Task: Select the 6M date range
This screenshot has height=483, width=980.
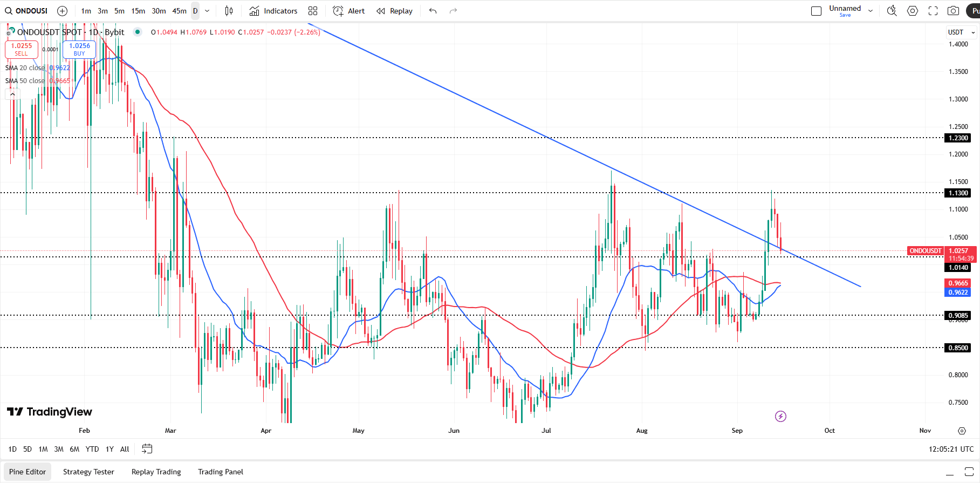Action: point(74,449)
